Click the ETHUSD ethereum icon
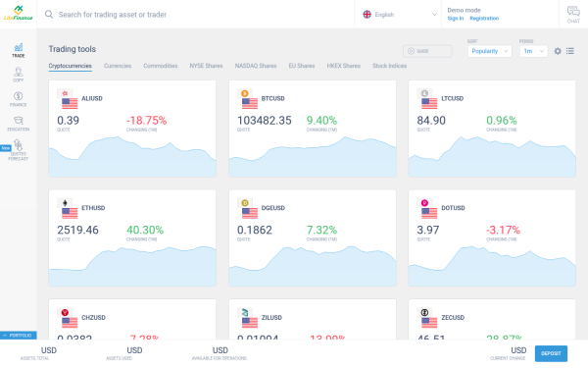Image resolution: width=588 pixels, height=368 pixels. click(x=65, y=203)
